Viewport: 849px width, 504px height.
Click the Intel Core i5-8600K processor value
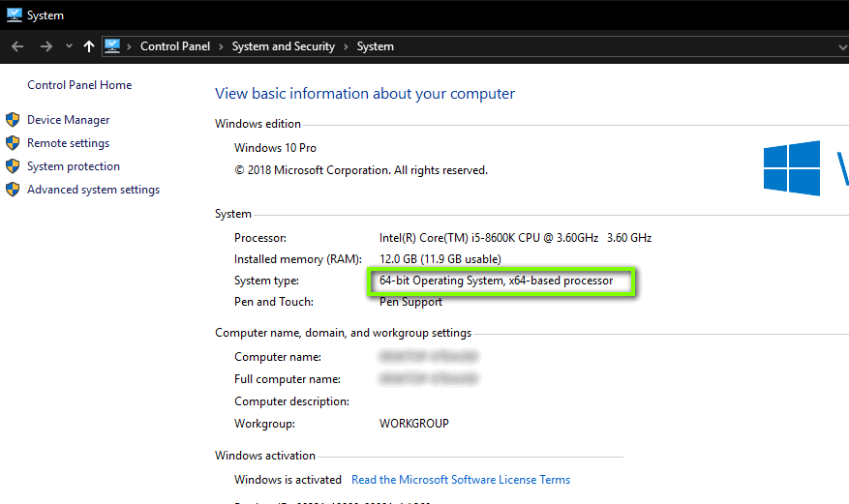pyautogui.click(x=515, y=238)
